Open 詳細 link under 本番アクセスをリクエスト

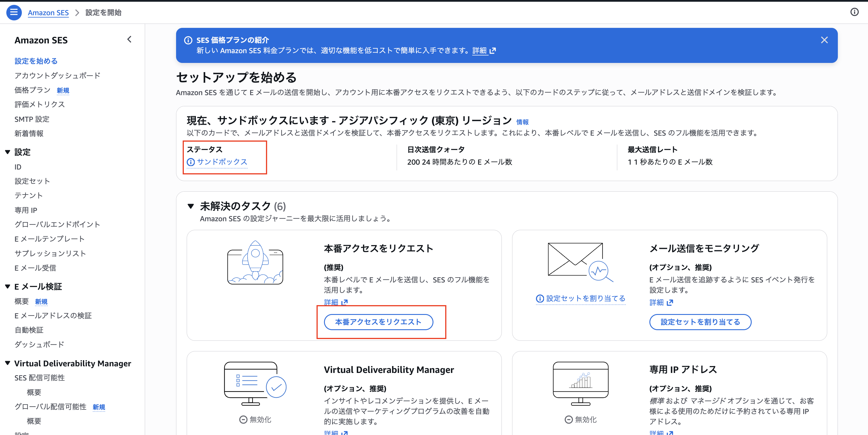pyautogui.click(x=331, y=302)
